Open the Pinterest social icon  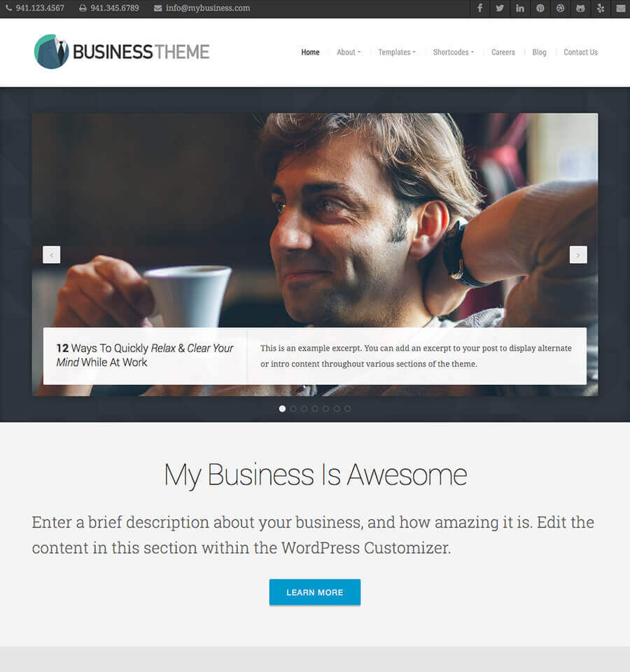tap(540, 8)
